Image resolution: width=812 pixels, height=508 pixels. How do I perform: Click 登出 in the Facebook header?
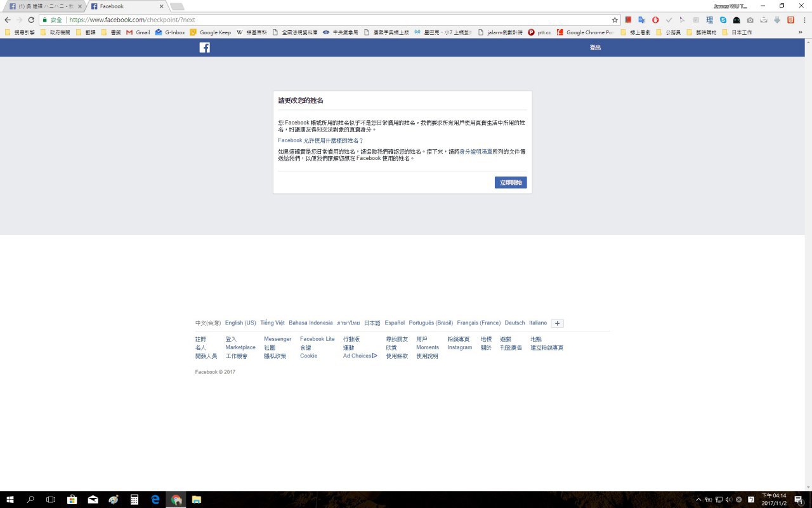(595, 48)
